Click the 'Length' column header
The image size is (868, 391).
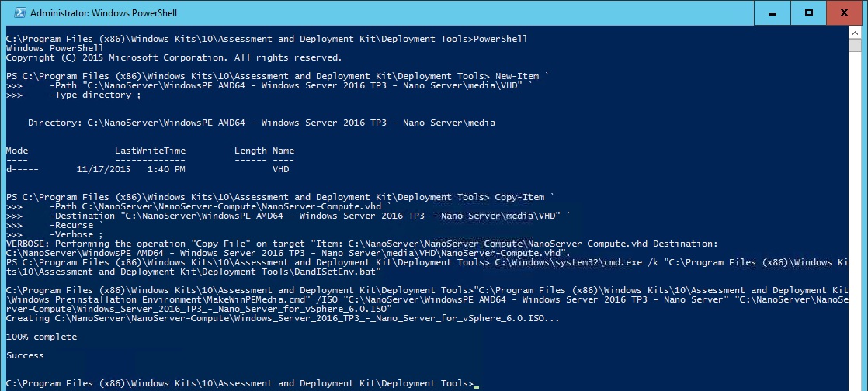tap(251, 151)
